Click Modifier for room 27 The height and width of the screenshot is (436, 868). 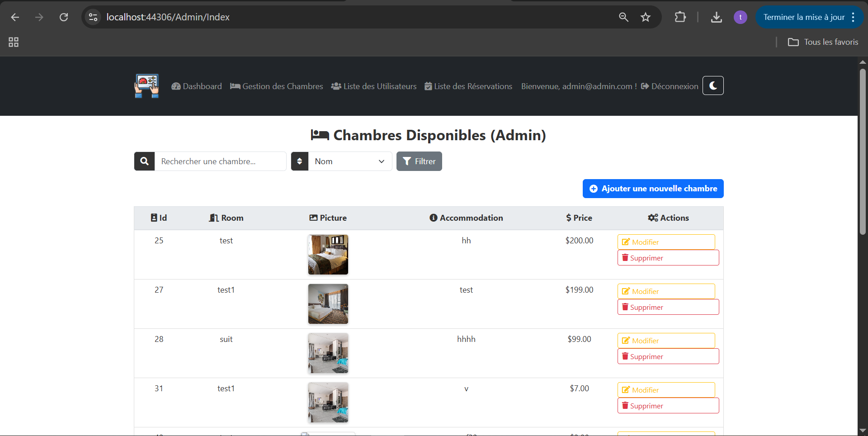click(x=666, y=291)
